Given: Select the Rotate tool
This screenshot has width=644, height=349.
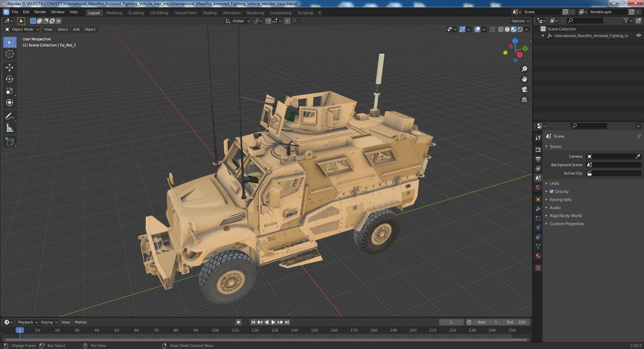Looking at the screenshot, I should point(9,79).
